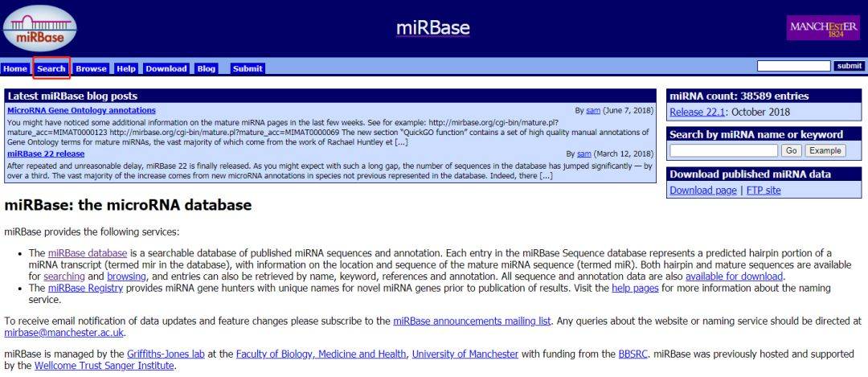Select the Browse nav tab
The height and width of the screenshot is (377, 868).
[x=92, y=68]
